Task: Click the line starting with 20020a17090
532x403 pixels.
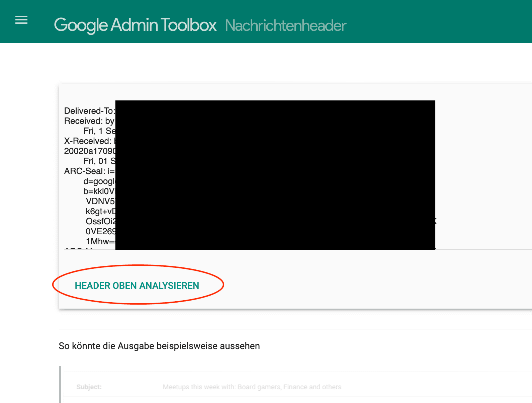Action: click(90, 151)
